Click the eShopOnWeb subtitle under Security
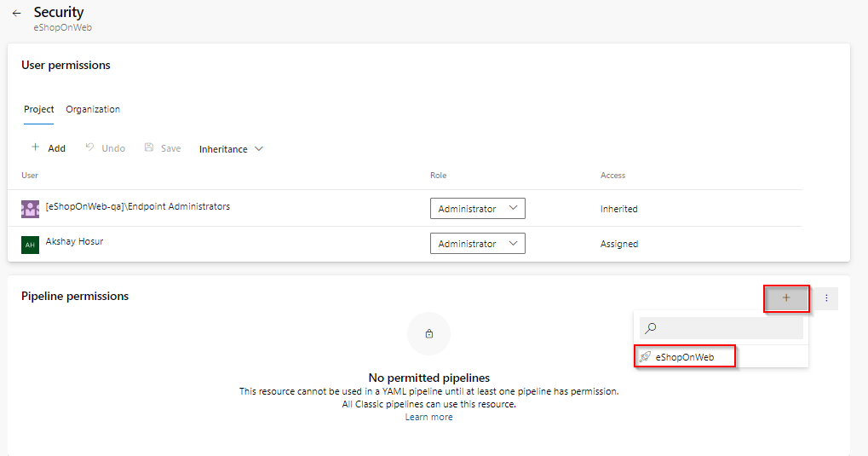The width and height of the screenshot is (868, 456). pos(62,27)
